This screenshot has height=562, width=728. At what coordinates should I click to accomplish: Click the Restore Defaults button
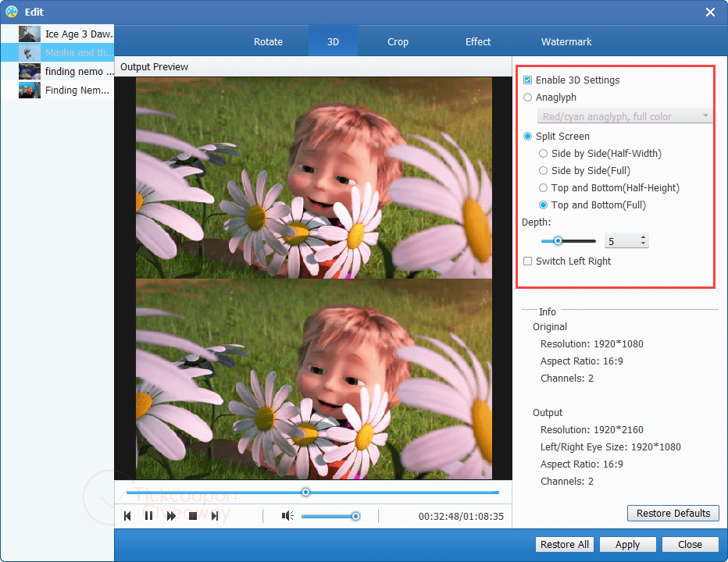tap(673, 514)
